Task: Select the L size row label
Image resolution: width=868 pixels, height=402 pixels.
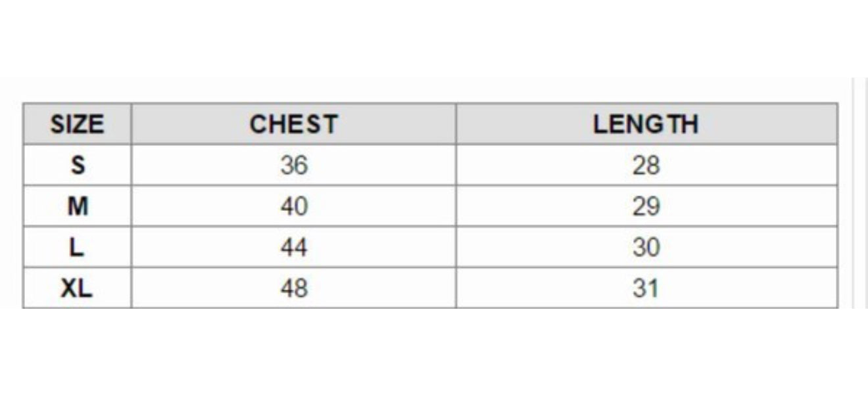Action: (78, 248)
